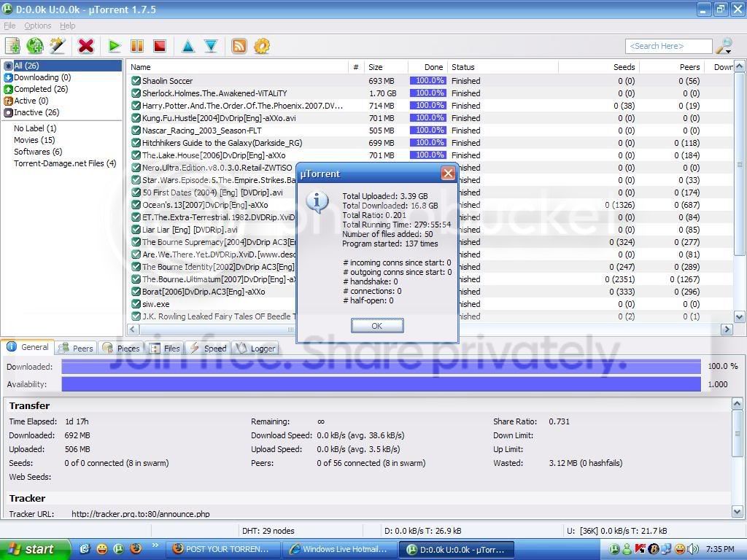The height and width of the screenshot is (560, 747).
Task: Click the Downloaded progress bar in General tab
Action: [381, 366]
